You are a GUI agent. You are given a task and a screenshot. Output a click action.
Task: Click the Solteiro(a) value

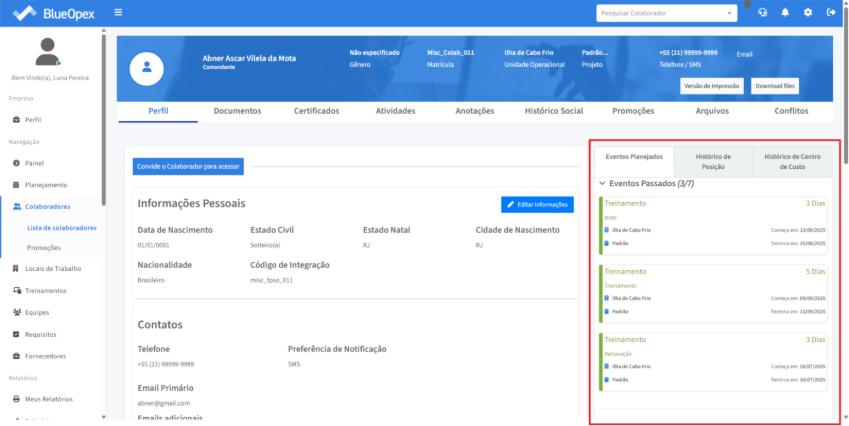tap(265, 245)
